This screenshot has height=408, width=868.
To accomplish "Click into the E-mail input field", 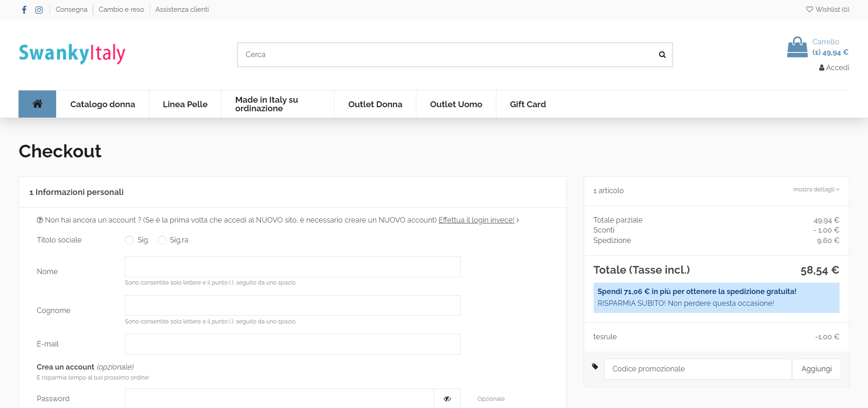I will [x=292, y=344].
